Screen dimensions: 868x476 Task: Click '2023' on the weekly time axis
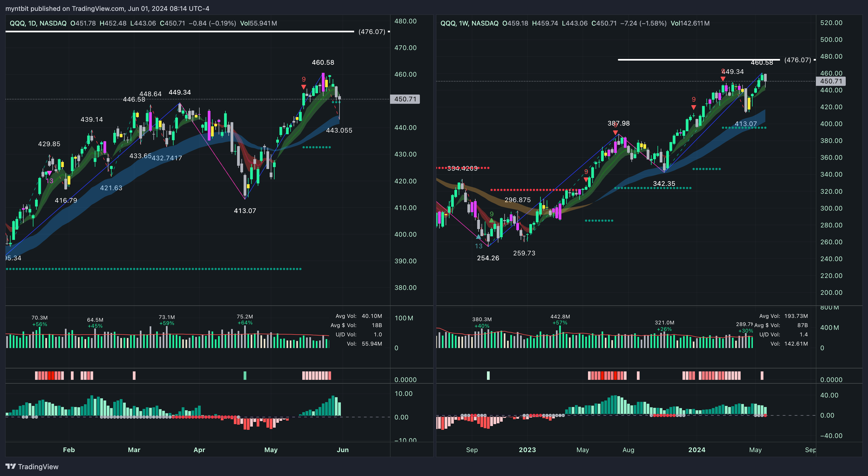tap(527, 450)
